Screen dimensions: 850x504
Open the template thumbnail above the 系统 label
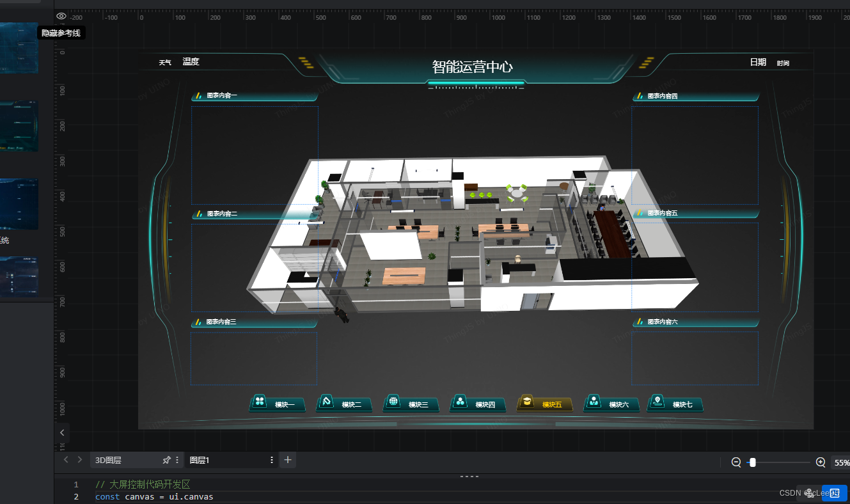[x=19, y=204]
